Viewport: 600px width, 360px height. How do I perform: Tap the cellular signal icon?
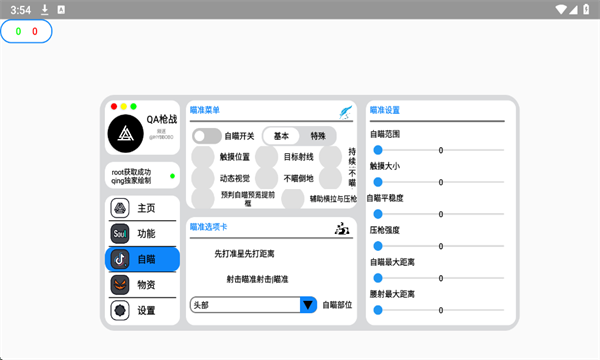point(573,10)
